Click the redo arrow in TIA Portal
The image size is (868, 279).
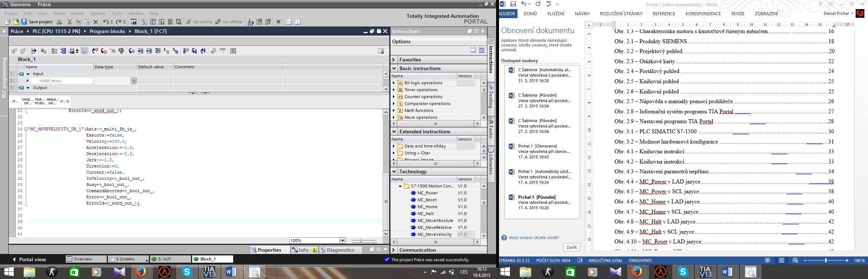point(118,22)
